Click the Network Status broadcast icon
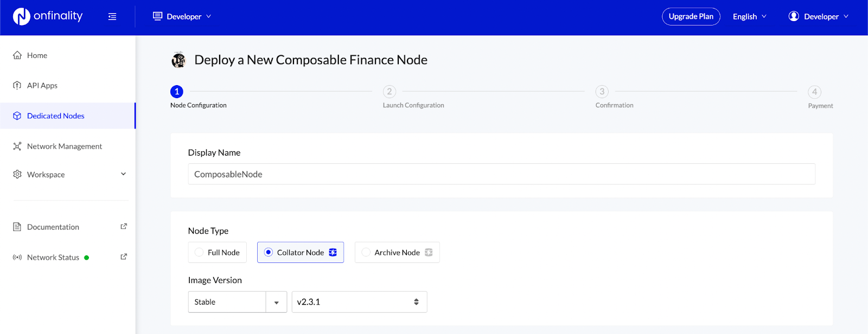Image resolution: width=868 pixels, height=334 pixels. [17, 258]
